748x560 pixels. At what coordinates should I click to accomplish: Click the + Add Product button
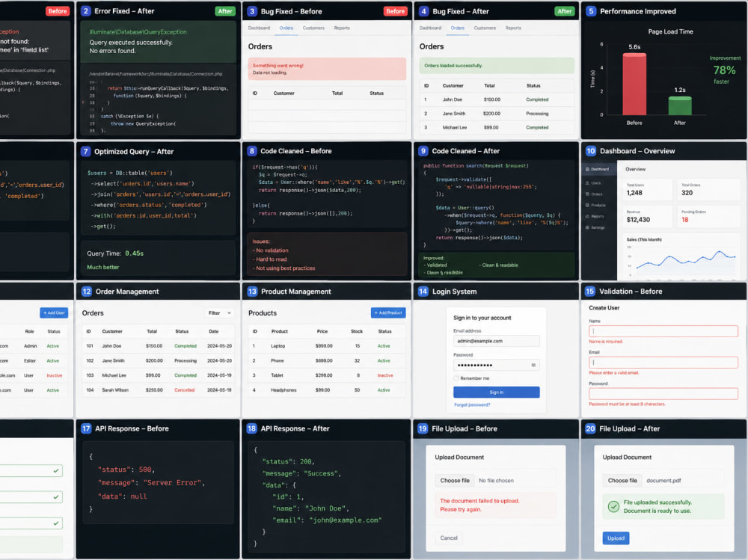point(388,313)
